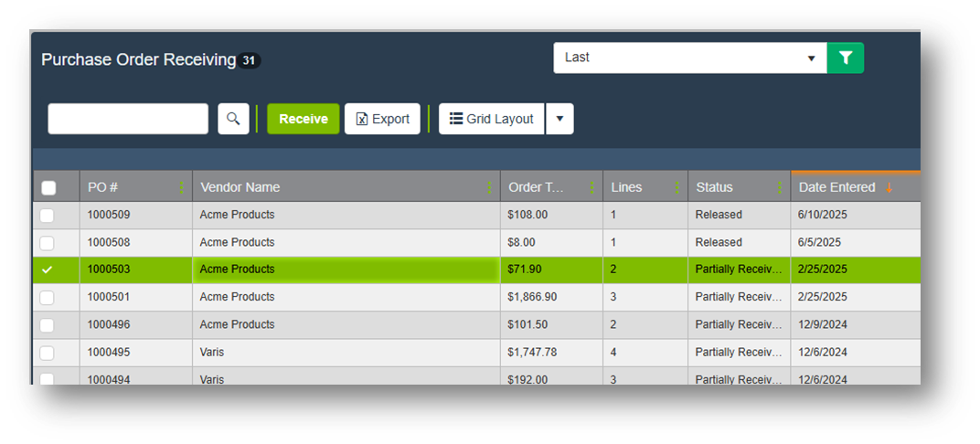980x444 pixels.
Task: Select checkbox for PO 1000501
Action: coord(48,298)
